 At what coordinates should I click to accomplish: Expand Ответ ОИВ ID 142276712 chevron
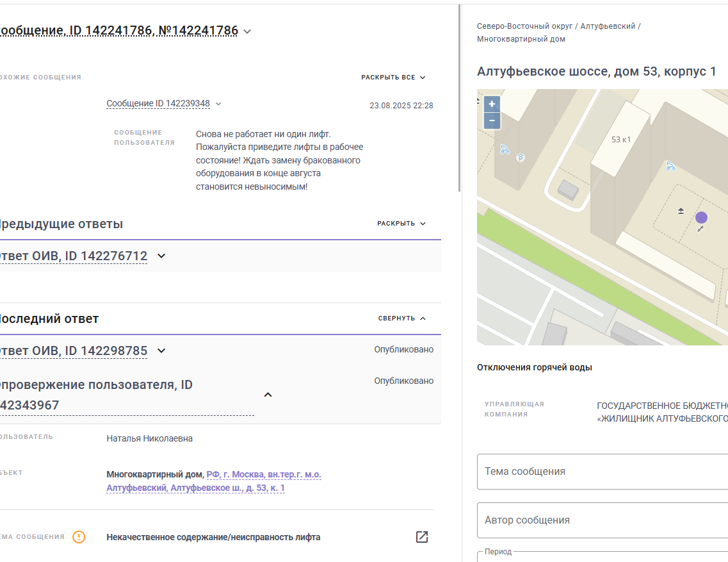point(161,256)
